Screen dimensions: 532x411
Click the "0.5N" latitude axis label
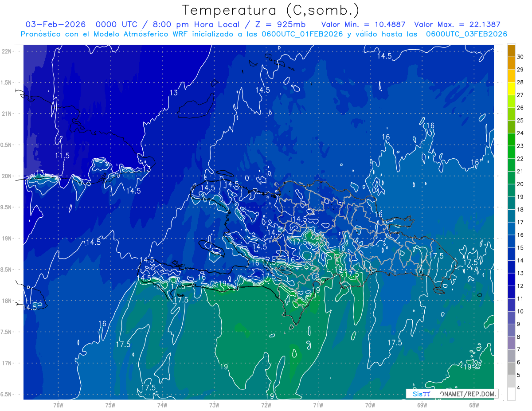click(7, 145)
